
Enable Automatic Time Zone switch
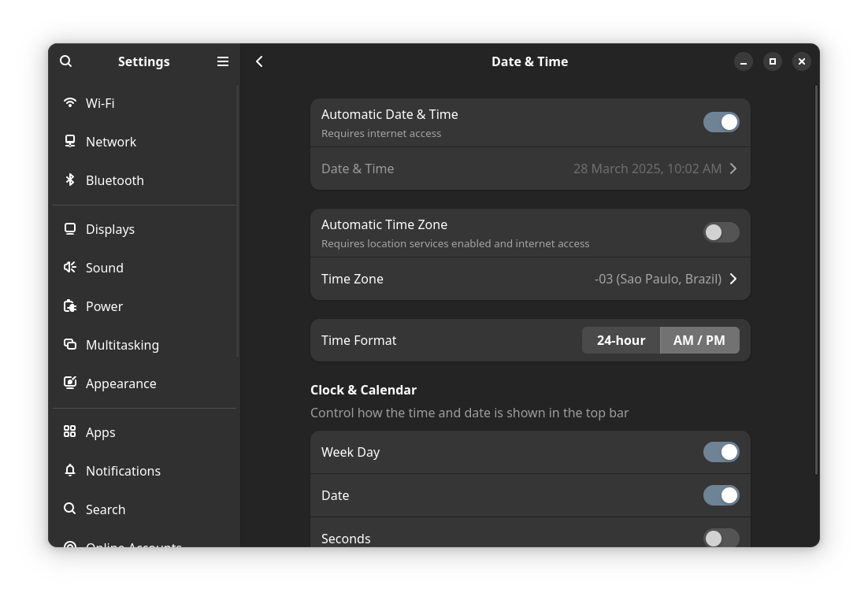click(721, 232)
